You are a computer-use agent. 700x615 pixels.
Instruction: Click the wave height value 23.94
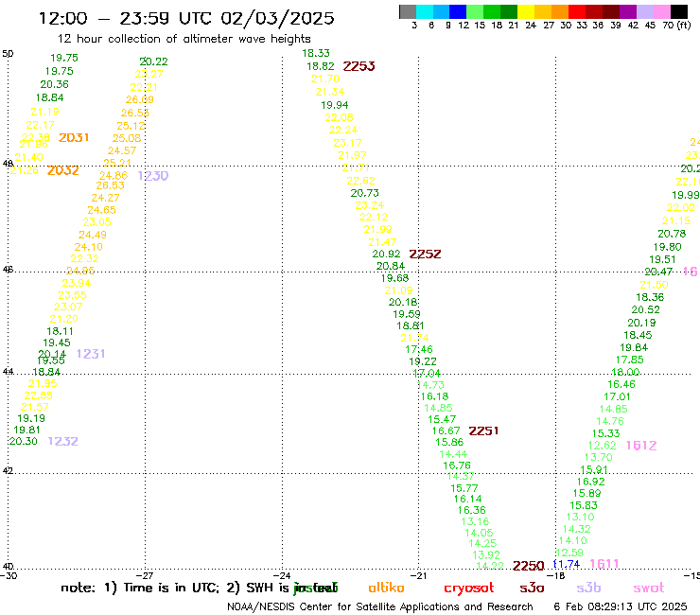pos(77,283)
